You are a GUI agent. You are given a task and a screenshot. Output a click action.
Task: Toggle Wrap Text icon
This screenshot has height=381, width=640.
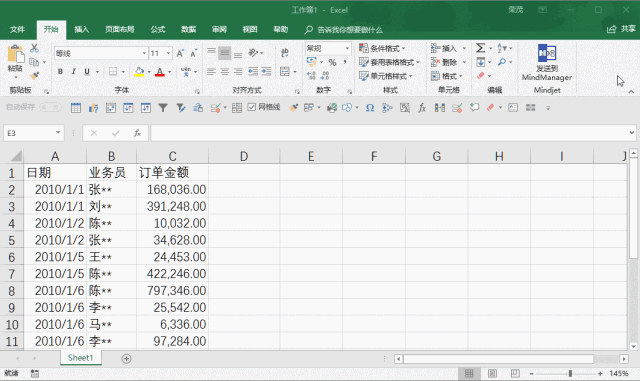(x=284, y=53)
